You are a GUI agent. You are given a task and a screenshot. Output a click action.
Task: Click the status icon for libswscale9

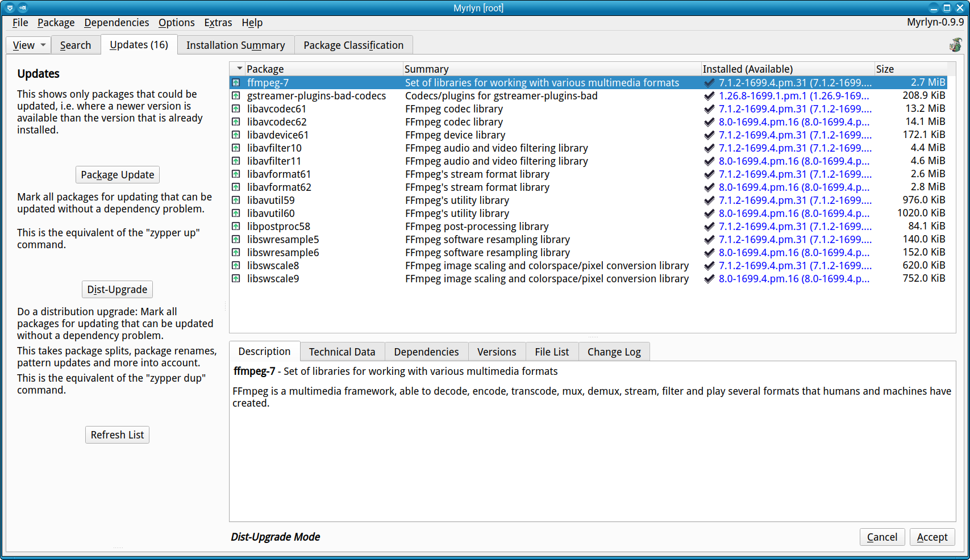pos(236,279)
